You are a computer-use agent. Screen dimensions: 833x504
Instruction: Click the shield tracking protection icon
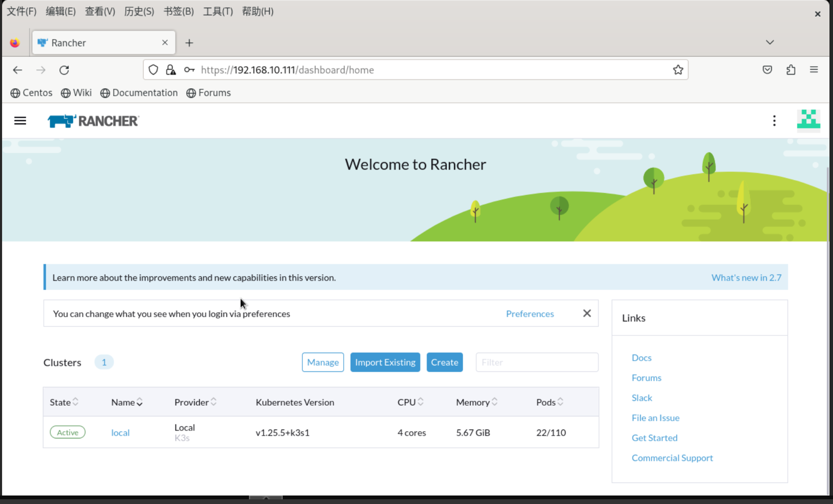point(153,70)
